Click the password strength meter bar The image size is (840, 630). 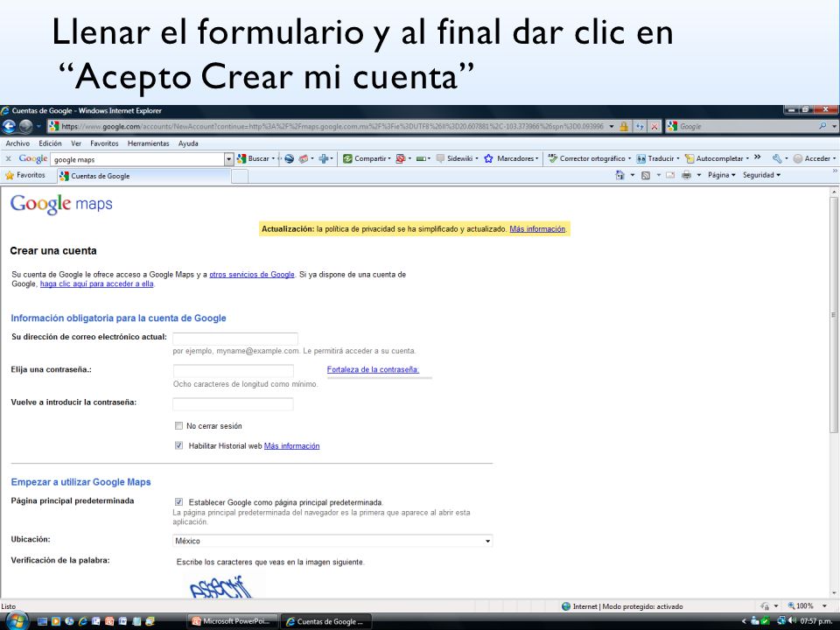(x=379, y=377)
